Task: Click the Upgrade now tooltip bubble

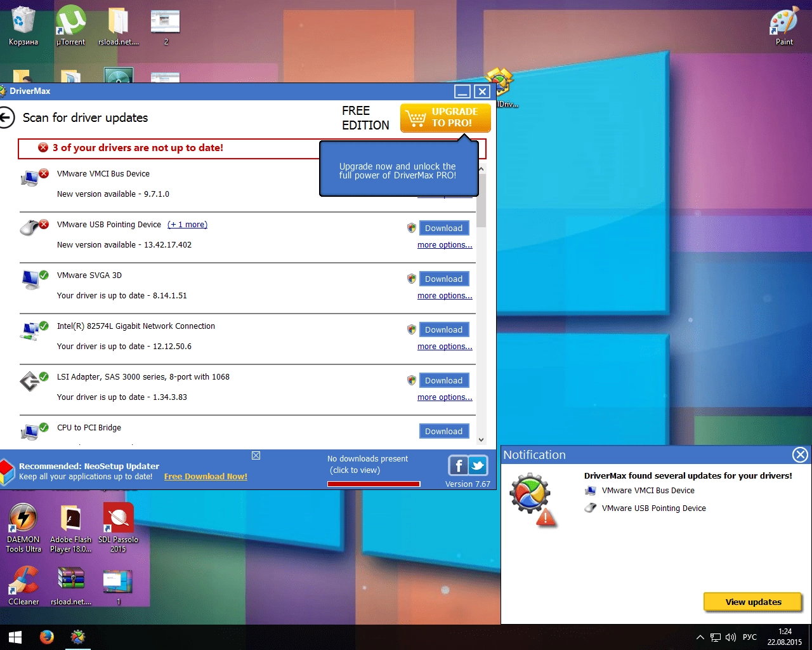Action: coord(398,169)
